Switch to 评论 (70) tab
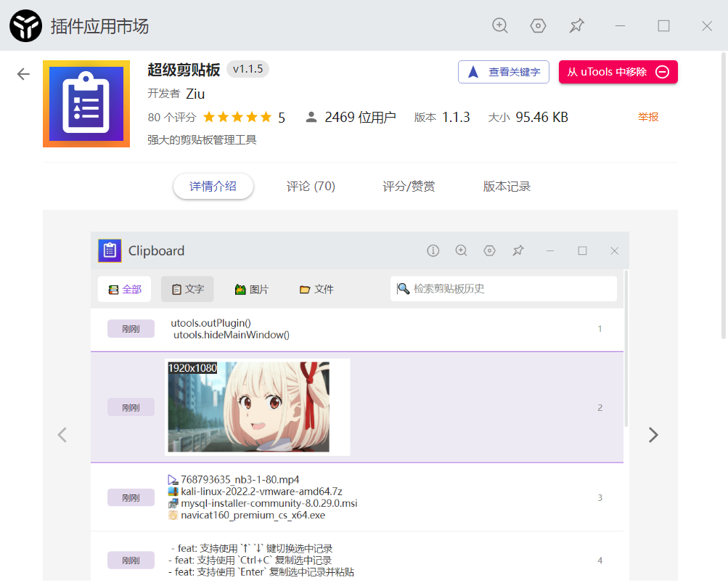The image size is (728, 583). pyautogui.click(x=311, y=187)
